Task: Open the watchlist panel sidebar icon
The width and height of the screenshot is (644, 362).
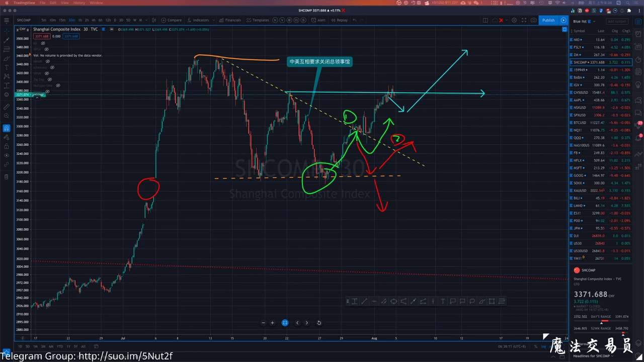Action: [x=638, y=21]
